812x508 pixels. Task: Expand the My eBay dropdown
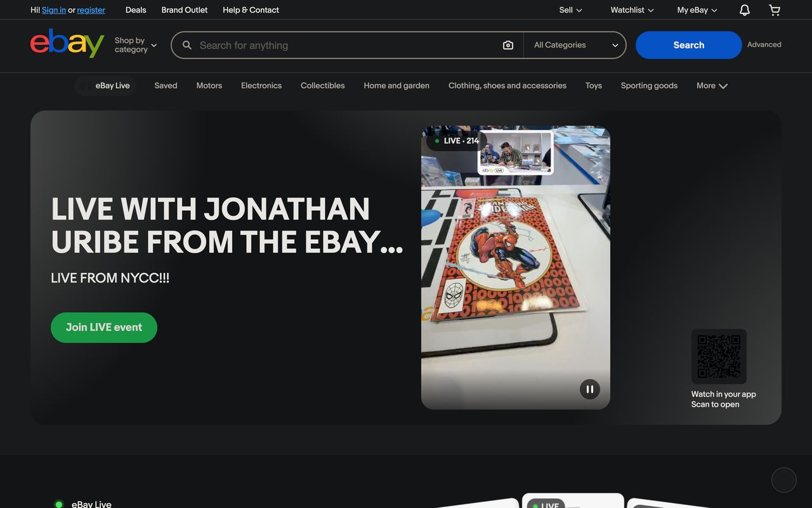pyautogui.click(x=697, y=10)
